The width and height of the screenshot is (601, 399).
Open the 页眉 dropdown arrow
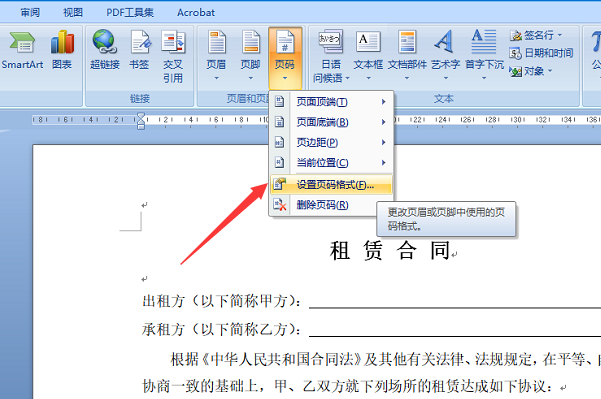pos(216,78)
